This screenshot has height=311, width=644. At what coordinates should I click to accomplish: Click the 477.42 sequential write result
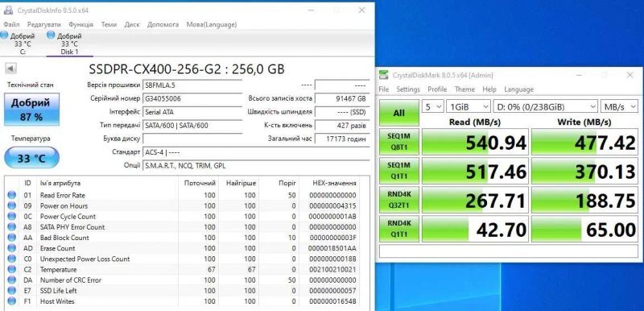click(585, 142)
